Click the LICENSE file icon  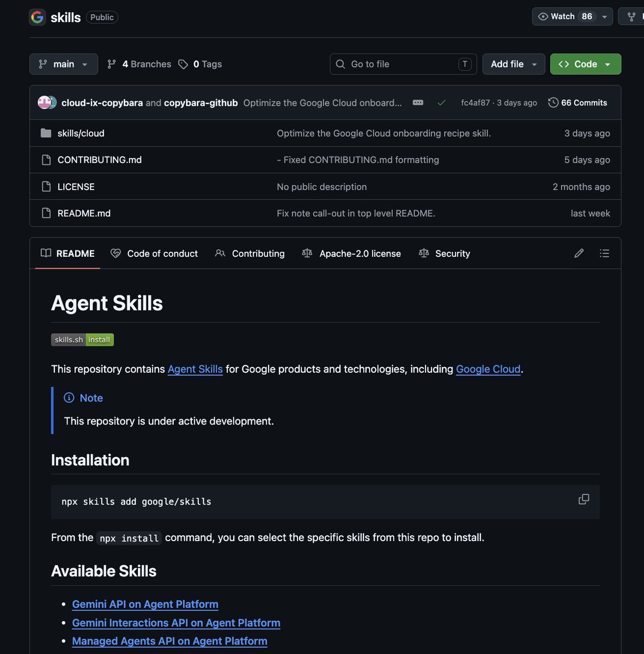(x=46, y=186)
